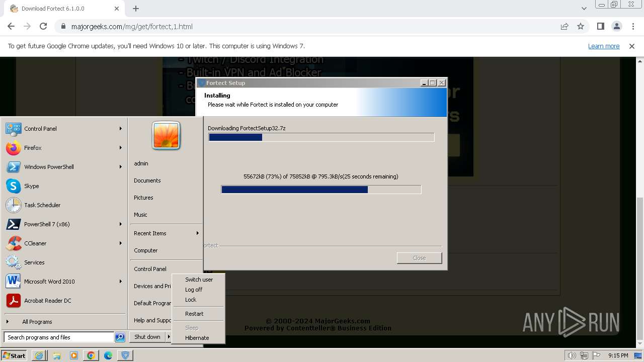Viewport: 644px width, 362px height.
Task: Click the search magnifier icon in Start menu
Action: 120,337
